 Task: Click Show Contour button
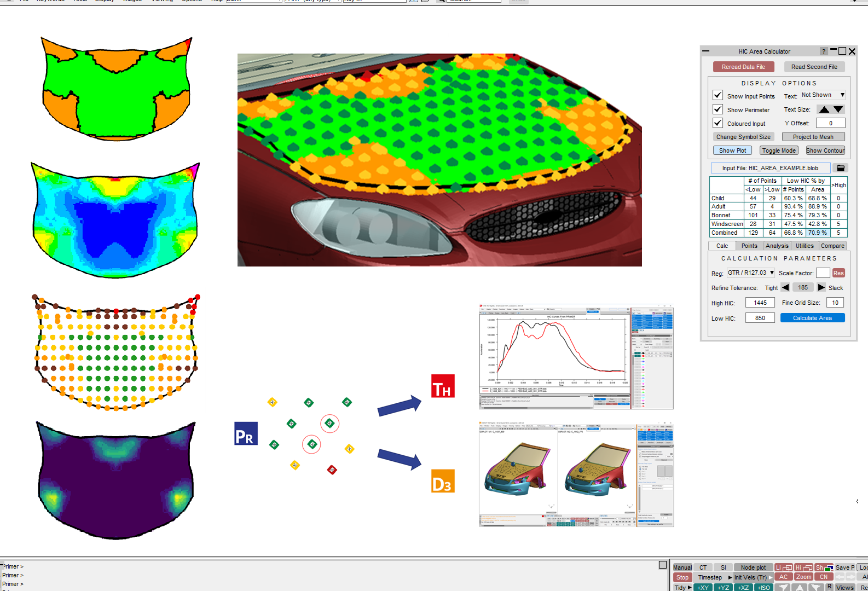[825, 150]
